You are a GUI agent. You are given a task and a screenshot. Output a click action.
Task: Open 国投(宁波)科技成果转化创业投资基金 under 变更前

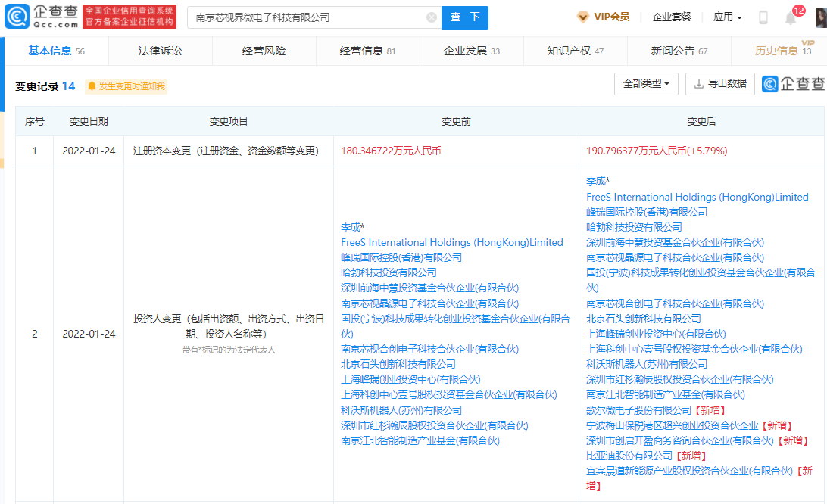pos(456,326)
